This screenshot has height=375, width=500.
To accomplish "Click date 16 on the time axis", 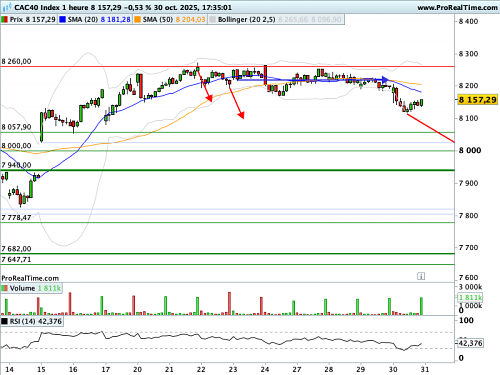I will pyautogui.click(x=73, y=369).
